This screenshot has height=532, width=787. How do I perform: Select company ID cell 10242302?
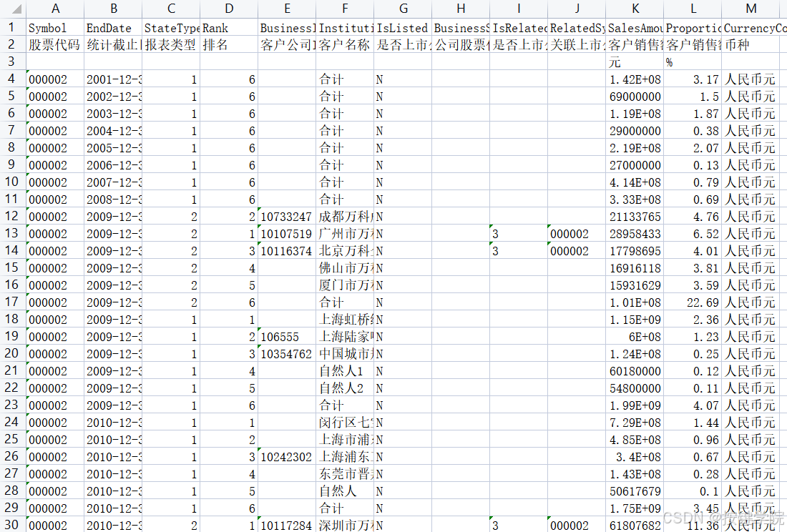pyautogui.click(x=287, y=457)
